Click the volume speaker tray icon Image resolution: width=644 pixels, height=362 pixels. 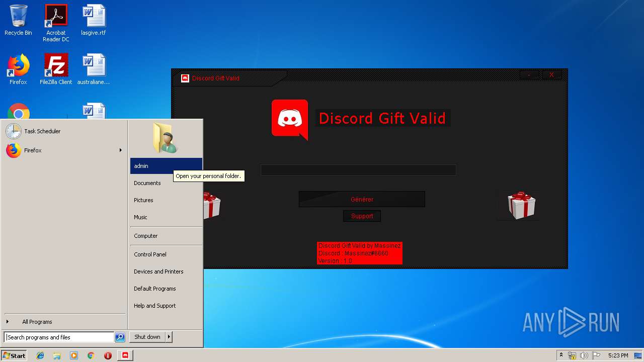click(x=584, y=355)
